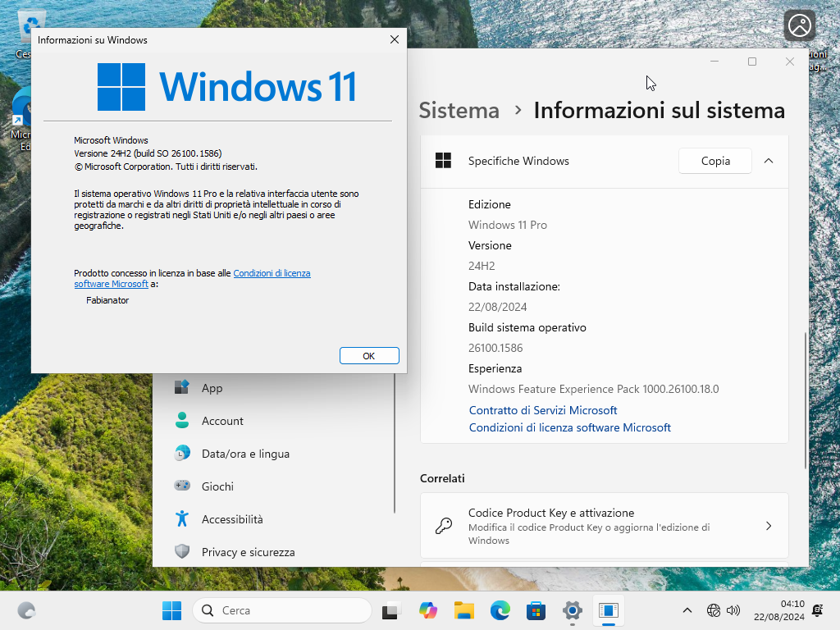Minimize the Settings window
840x630 pixels.
(714, 62)
